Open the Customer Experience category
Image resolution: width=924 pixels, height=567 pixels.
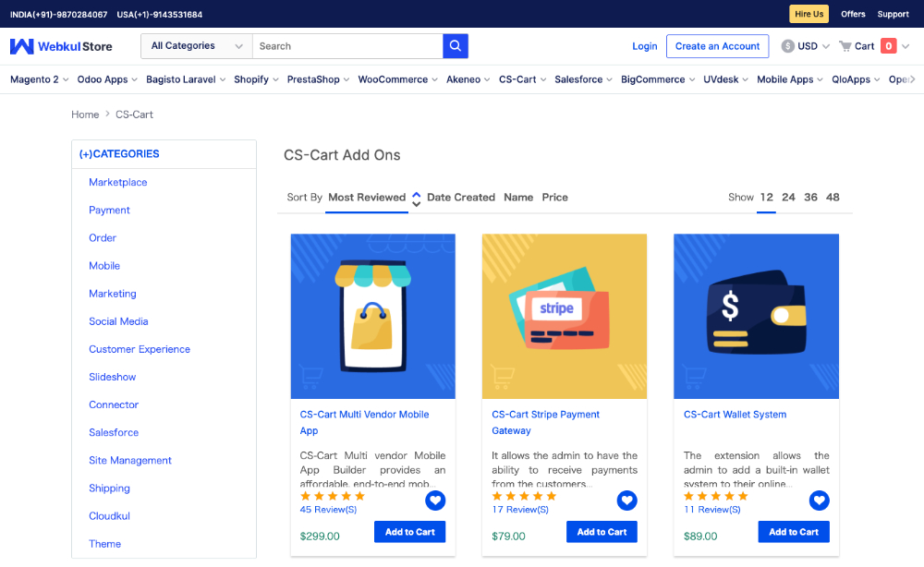click(x=140, y=349)
